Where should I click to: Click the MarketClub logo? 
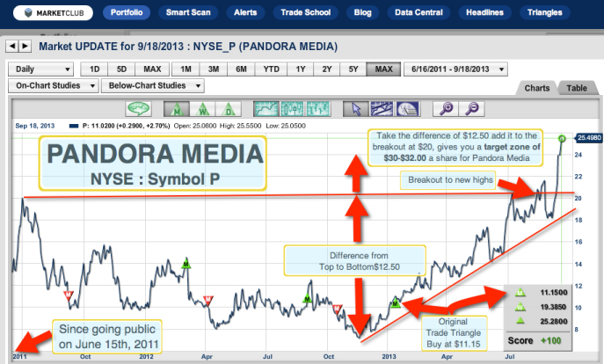pos(53,12)
